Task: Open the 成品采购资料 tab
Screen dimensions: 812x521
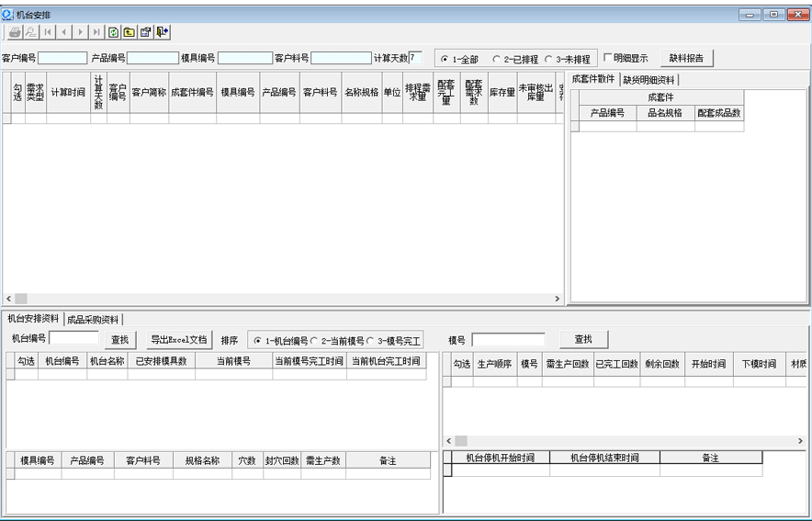Action: click(93, 320)
